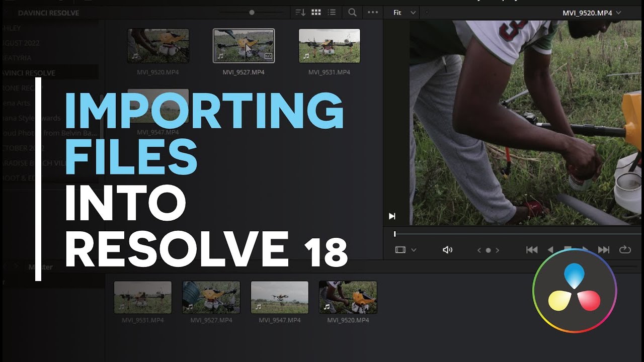Screen dimensions: 644x362
Task: Click the MVI_9527.MP4 label in media pool
Action: pos(211,320)
